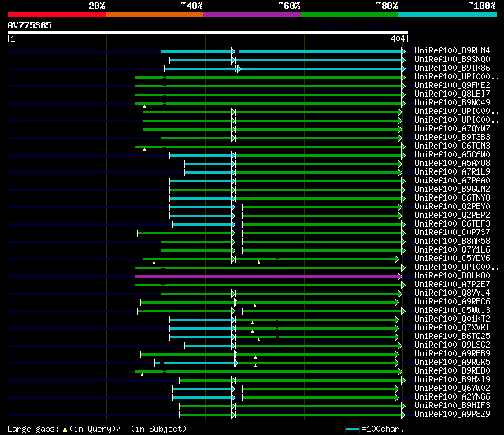The height and width of the screenshot is (435, 504).
Task: Open the UniRef100_B9RLM4 hit label
Action: pyautogui.click(x=452, y=50)
